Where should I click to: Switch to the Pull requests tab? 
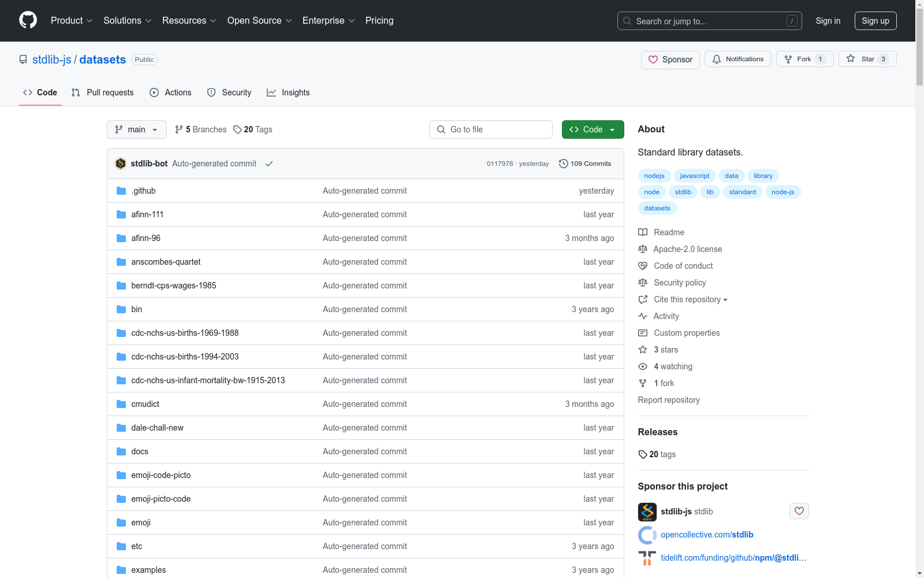coord(103,92)
